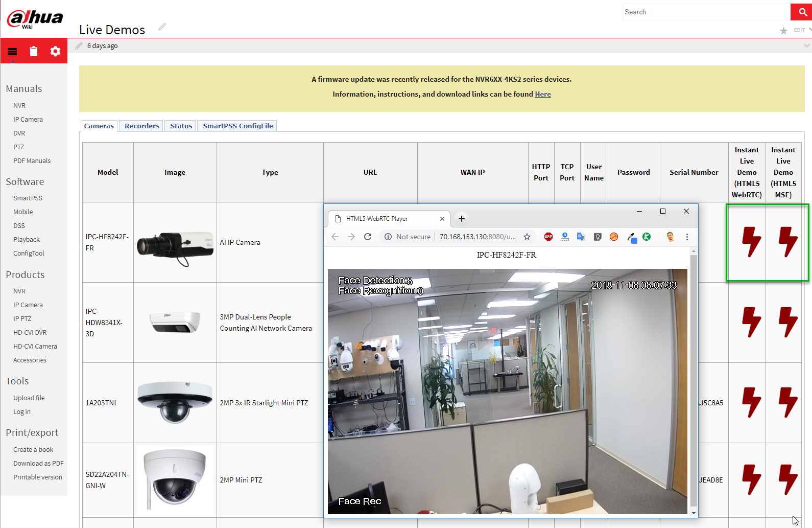Click into the Search input field
Screen dimensions: 812x528
[x=705, y=12]
